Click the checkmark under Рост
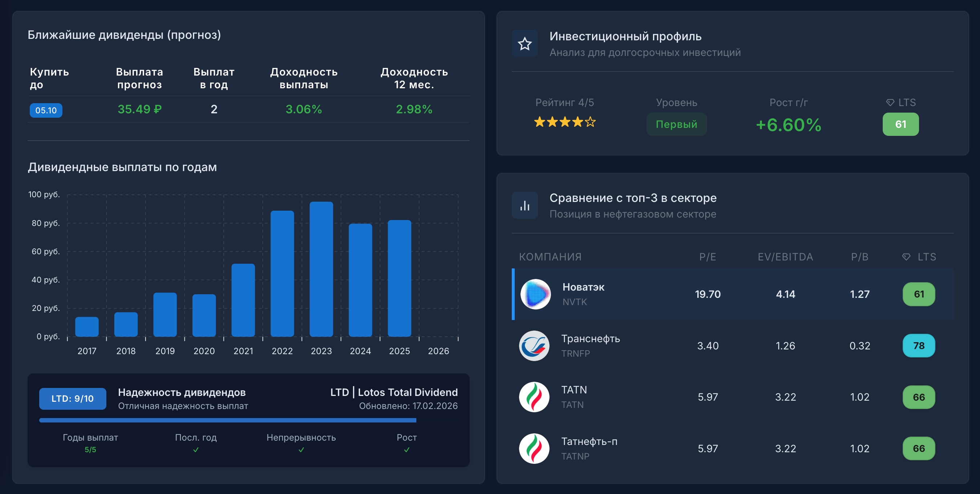Viewport: 980px width, 494px height. pyautogui.click(x=407, y=450)
